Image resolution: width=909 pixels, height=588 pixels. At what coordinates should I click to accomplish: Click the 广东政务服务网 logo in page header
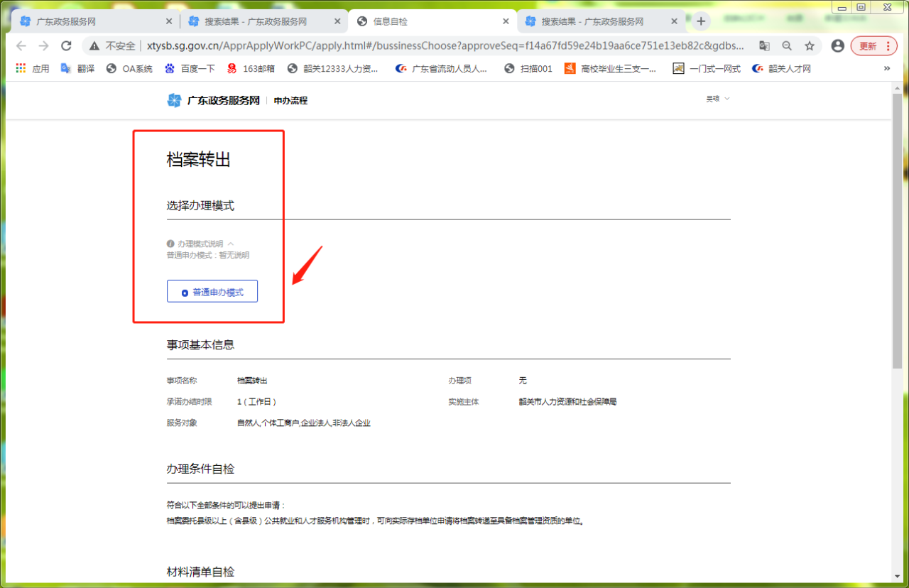click(x=214, y=101)
